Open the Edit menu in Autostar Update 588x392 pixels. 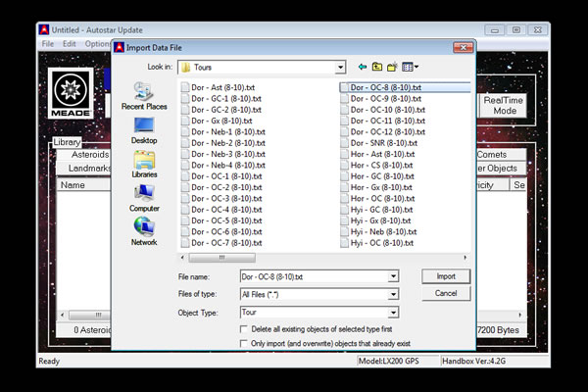pyautogui.click(x=70, y=44)
